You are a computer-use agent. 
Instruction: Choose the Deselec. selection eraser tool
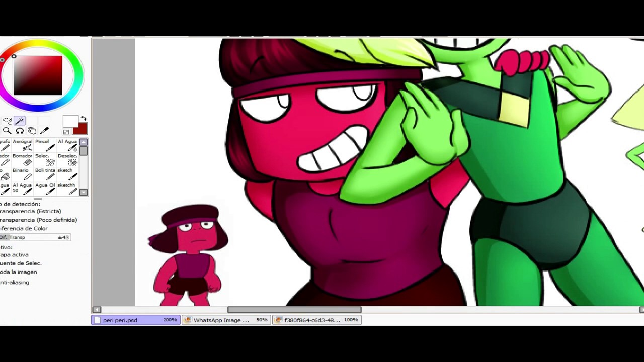[x=67, y=160]
